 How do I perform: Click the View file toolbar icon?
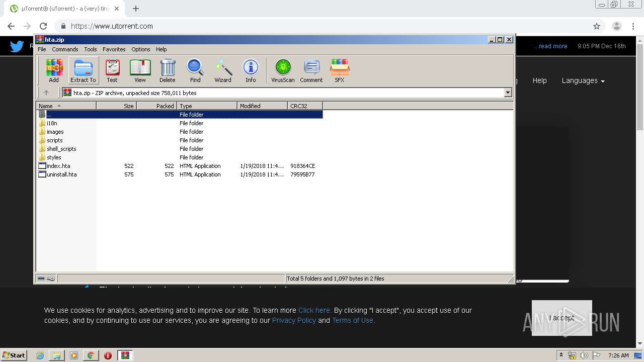[140, 70]
